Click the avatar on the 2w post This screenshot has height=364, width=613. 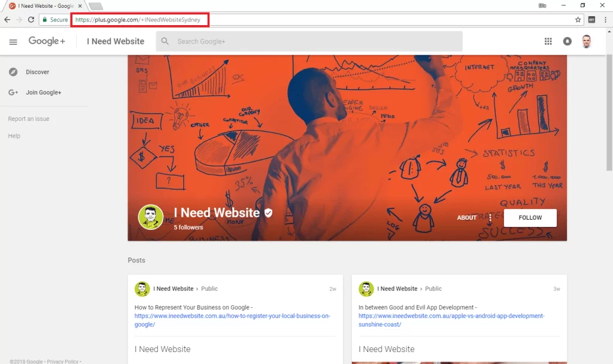[142, 289]
